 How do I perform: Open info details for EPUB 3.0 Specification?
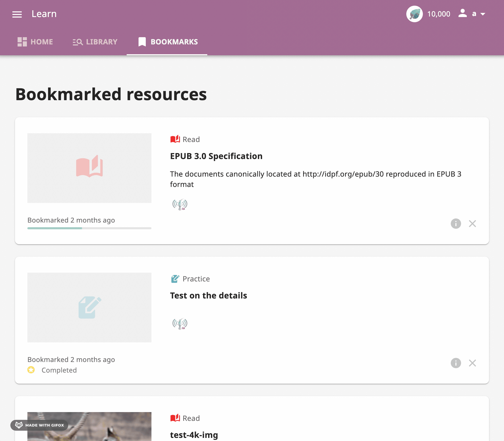(456, 224)
